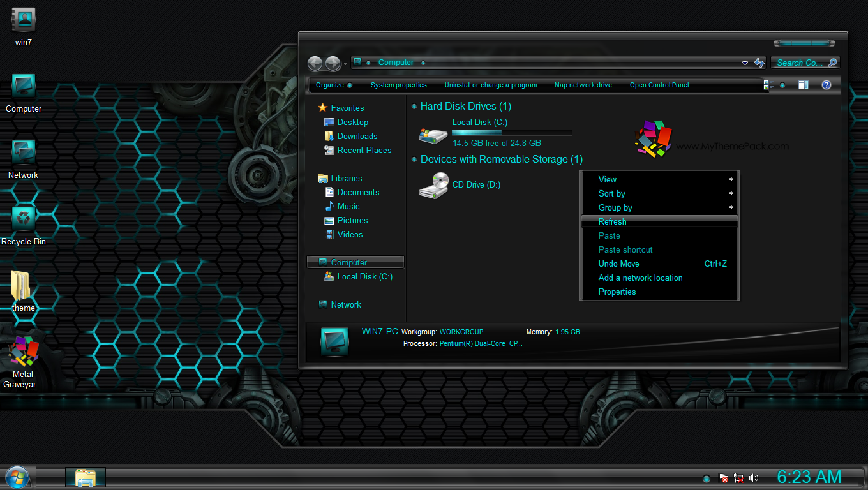The width and height of the screenshot is (868, 490).
Task: Click Map network drive
Action: click(583, 85)
